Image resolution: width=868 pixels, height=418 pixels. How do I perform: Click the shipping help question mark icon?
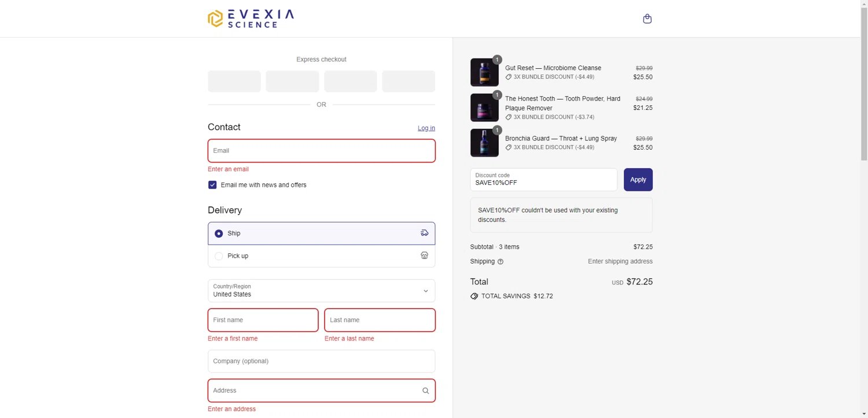pyautogui.click(x=501, y=261)
